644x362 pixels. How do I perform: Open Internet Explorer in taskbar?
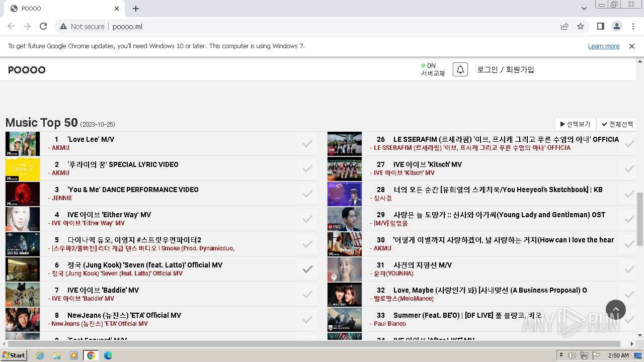40,355
